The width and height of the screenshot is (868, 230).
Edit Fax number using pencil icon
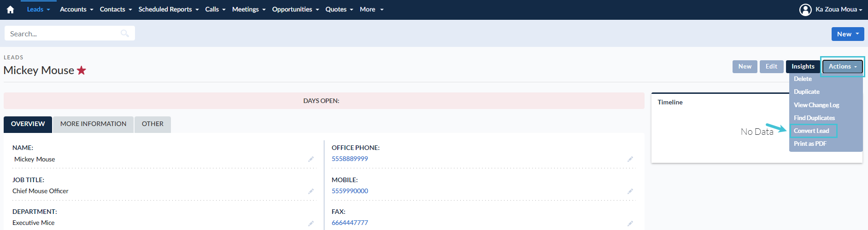point(630,223)
